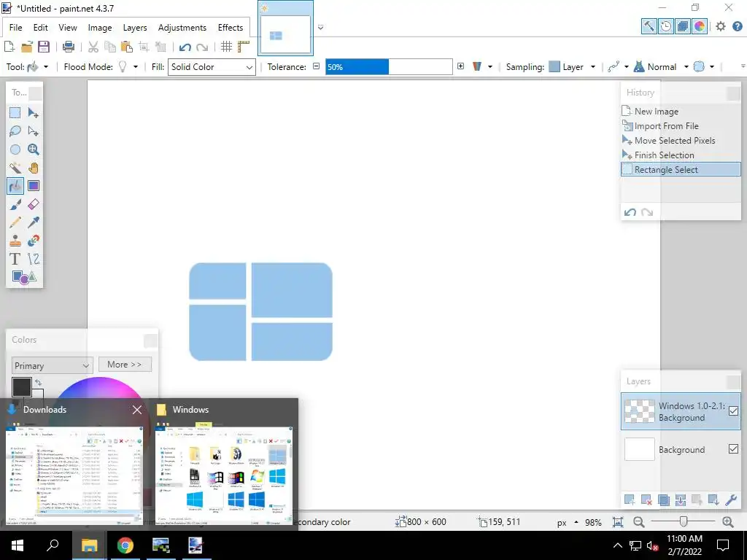Select the Pencil tool

click(x=15, y=222)
